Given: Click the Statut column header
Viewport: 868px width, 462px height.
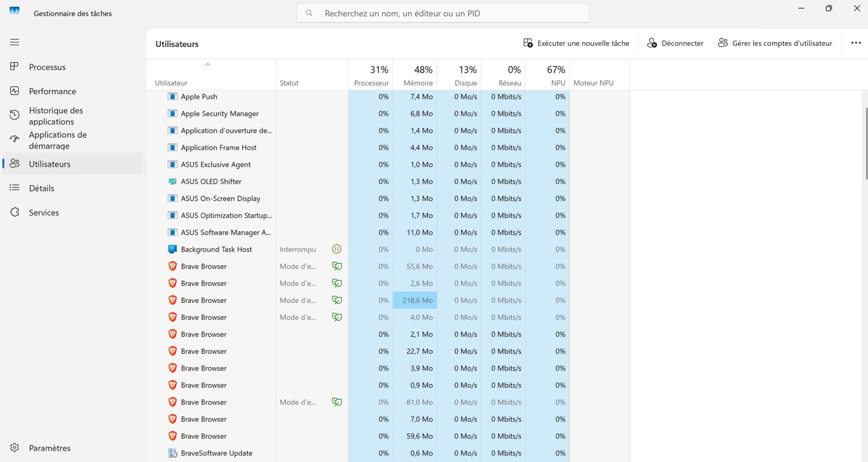Looking at the screenshot, I should click(x=312, y=75).
